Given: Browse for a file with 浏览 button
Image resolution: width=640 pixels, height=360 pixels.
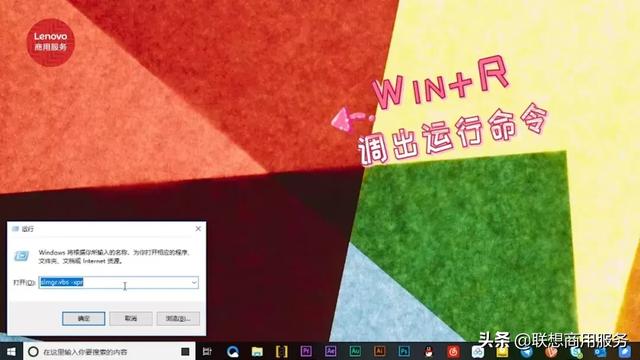Looking at the screenshot, I should [178, 318].
